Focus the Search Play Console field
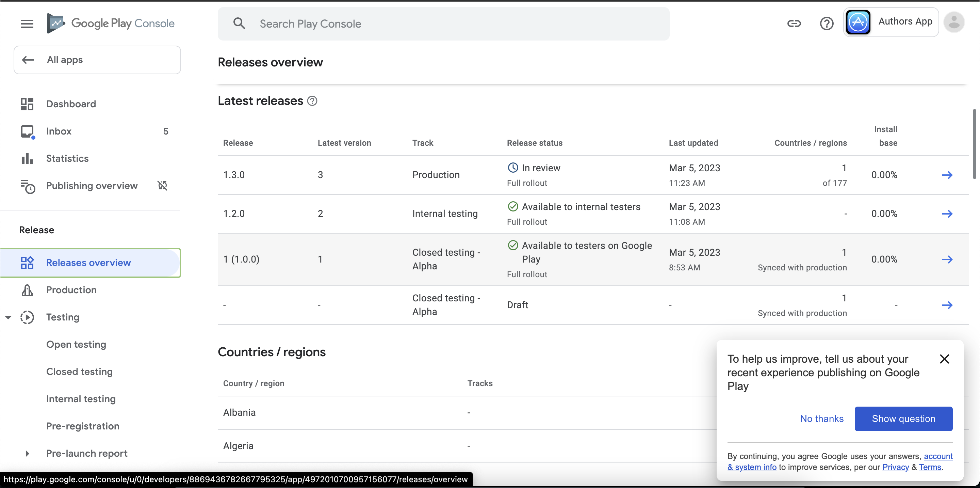This screenshot has width=980, height=488. pos(444,23)
